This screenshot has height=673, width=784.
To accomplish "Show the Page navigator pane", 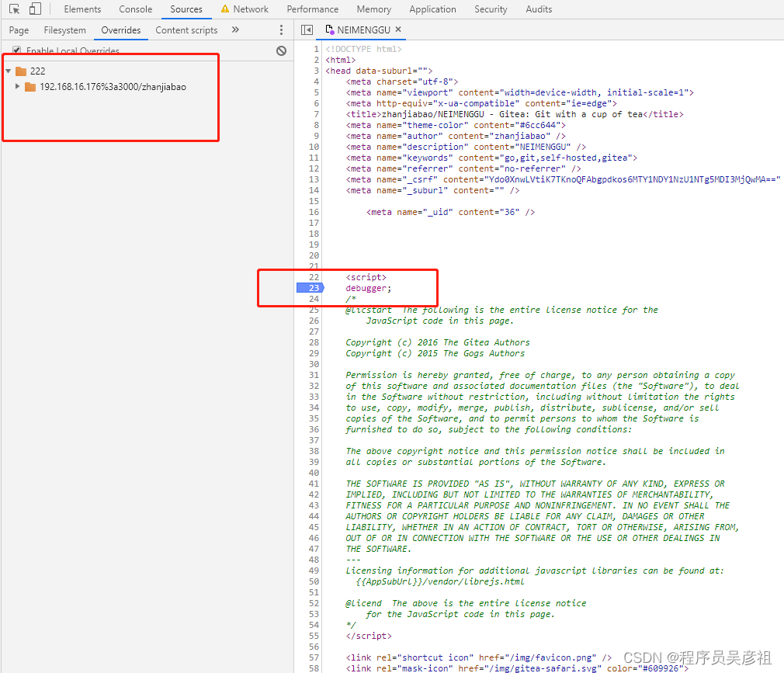I will pos(19,30).
